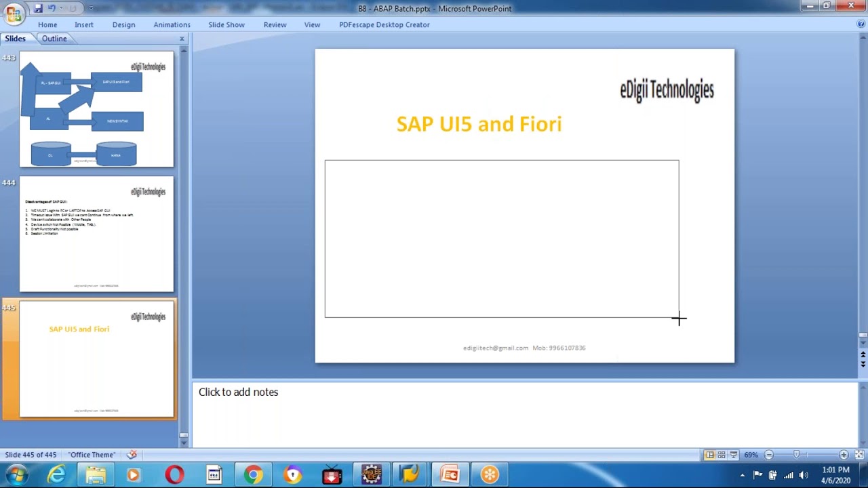Screen dimensions: 868x488
Task: Open the media player taskbar icon
Action: tap(133, 475)
